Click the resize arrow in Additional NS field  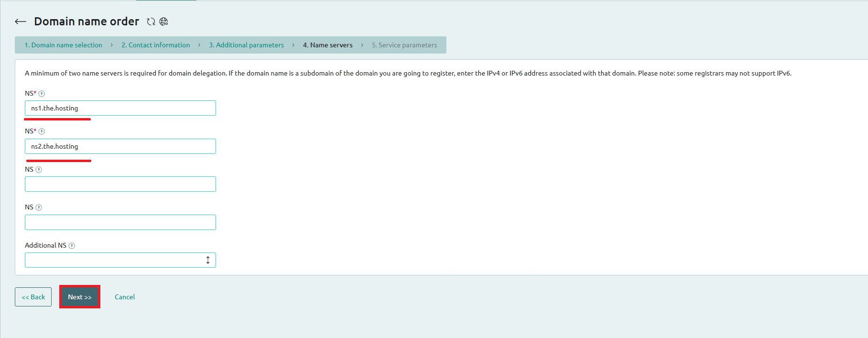208,260
